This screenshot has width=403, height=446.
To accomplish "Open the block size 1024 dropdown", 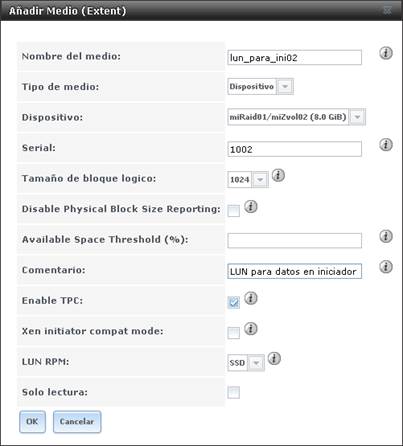I will [248, 180].
